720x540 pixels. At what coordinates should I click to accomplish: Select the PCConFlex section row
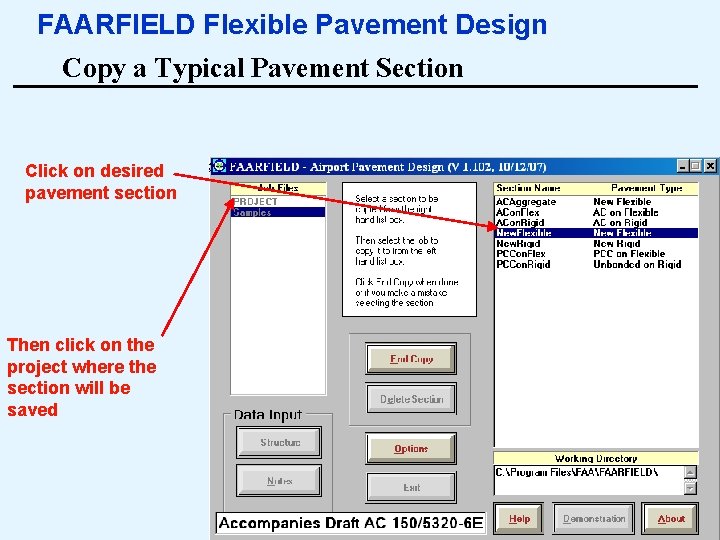coord(596,253)
